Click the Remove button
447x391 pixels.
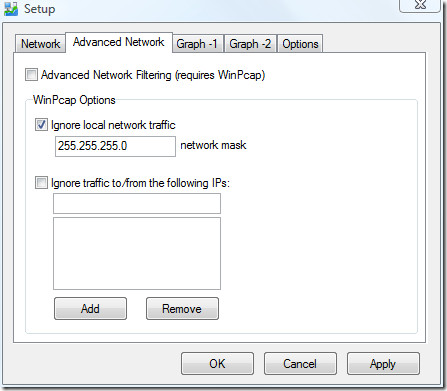(182, 309)
